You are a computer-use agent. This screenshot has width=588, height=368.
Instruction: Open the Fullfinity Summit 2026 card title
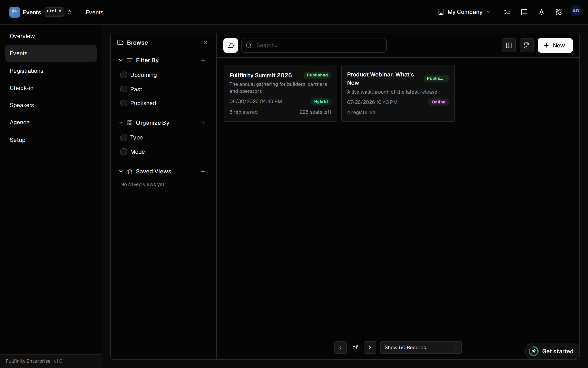[261, 75]
